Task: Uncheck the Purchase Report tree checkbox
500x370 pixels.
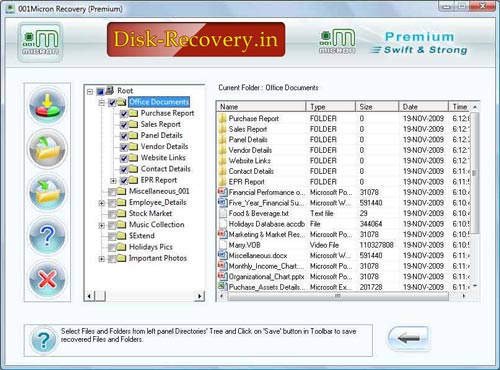Action: tap(124, 114)
